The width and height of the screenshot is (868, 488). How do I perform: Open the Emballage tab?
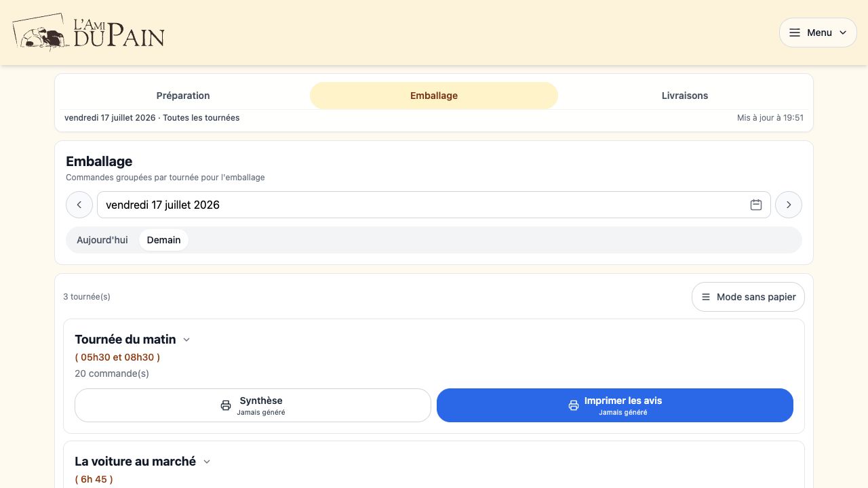click(x=434, y=96)
